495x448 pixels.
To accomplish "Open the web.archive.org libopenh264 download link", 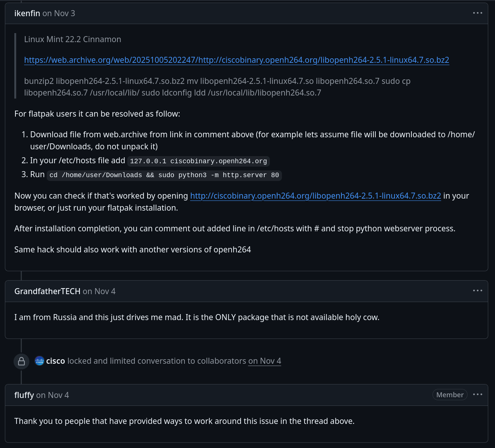I will pos(236,60).
